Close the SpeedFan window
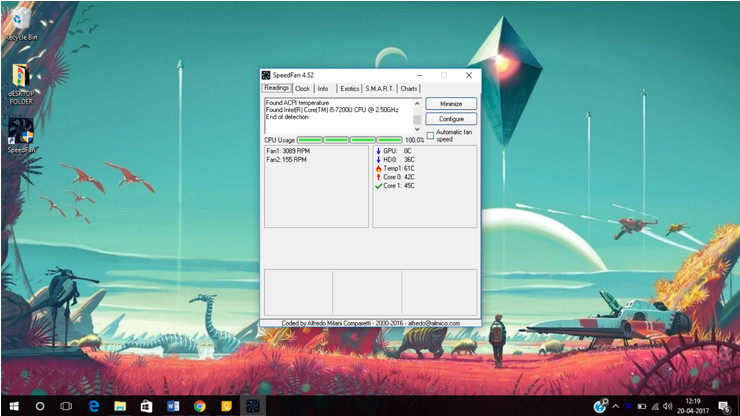740x416 pixels. 469,75
